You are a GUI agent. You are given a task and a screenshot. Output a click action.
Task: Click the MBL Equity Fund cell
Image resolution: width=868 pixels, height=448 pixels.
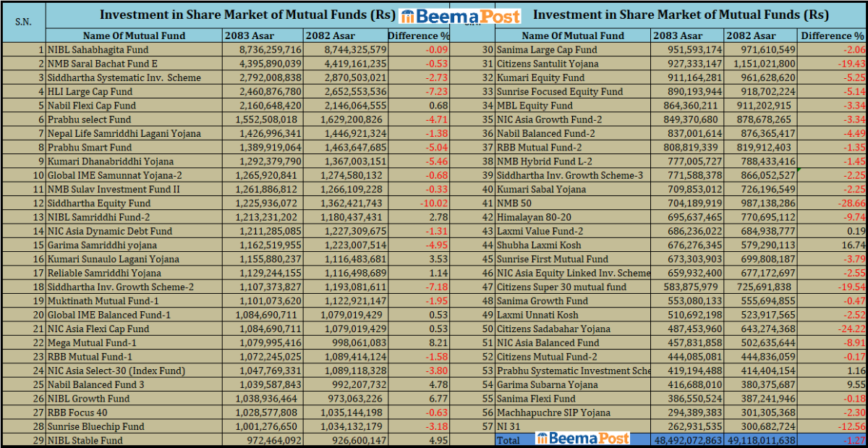coord(572,106)
